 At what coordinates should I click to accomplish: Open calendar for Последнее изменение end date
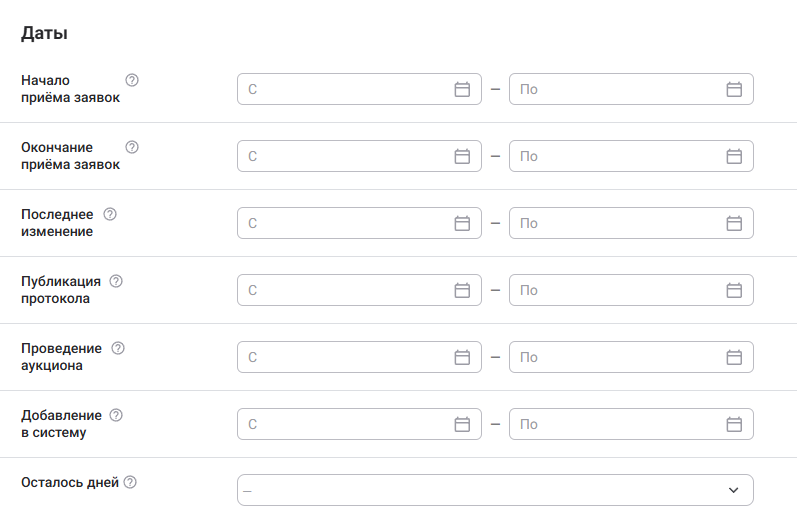pos(733,223)
